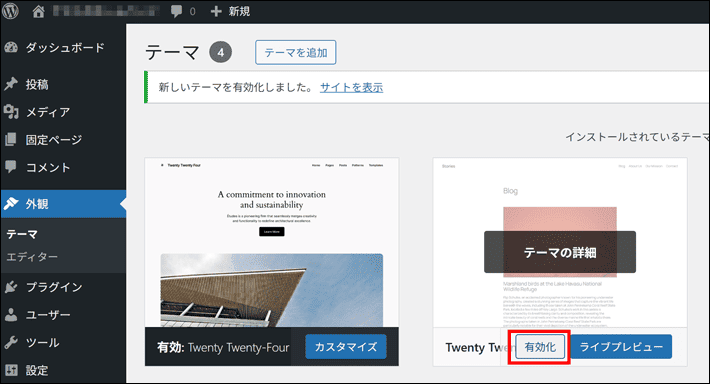Open テーマの詳細 overlay
This screenshot has height=384, width=710.
560,252
